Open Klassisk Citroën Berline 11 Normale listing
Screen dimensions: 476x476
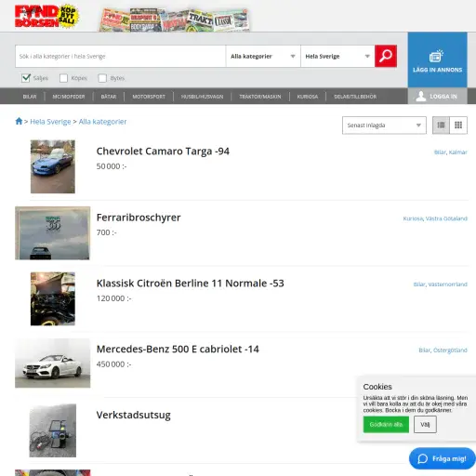click(x=190, y=284)
